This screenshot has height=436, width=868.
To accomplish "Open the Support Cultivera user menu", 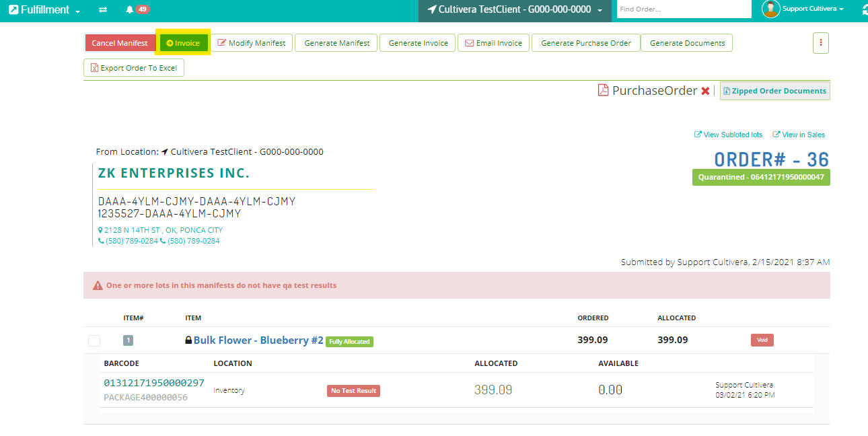I will pyautogui.click(x=813, y=9).
